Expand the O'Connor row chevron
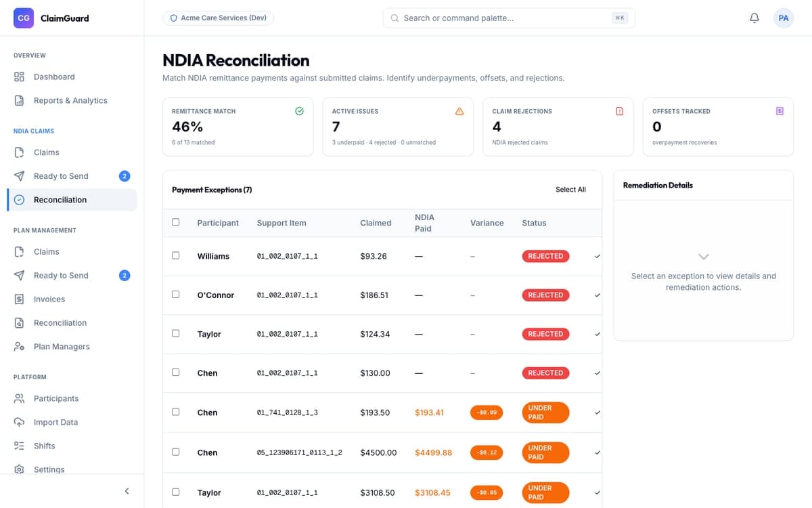The image size is (812, 508). (x=597, y=295)
